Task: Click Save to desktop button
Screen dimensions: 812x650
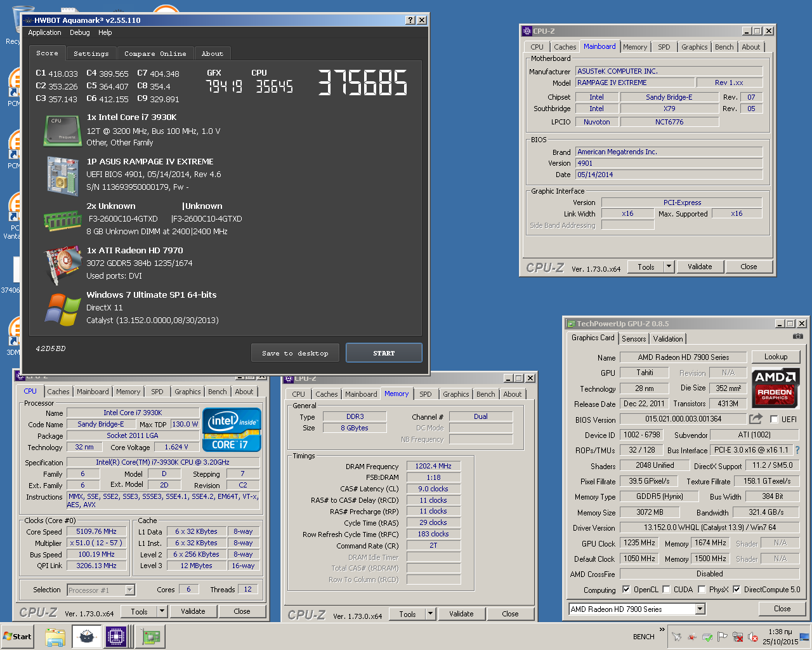Action: 295,353
